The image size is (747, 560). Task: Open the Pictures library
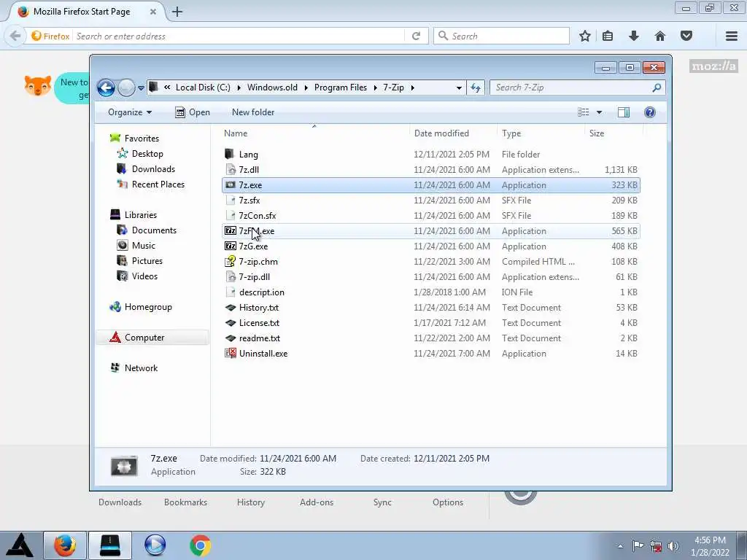(x=147, y=261)
